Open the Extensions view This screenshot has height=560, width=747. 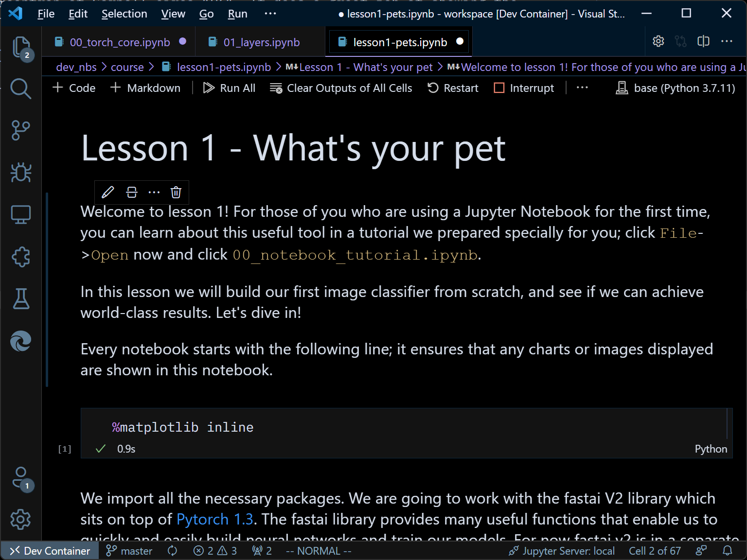click(20, 257)
